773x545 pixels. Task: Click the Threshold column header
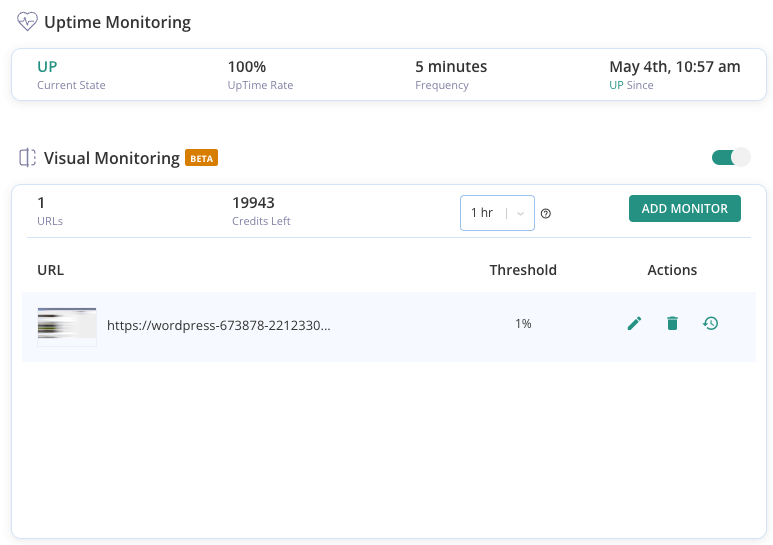[523, 270]
